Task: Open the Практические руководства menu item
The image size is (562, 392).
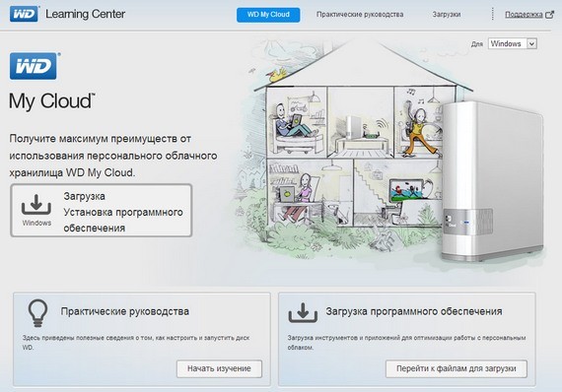Action: point(360,15)
